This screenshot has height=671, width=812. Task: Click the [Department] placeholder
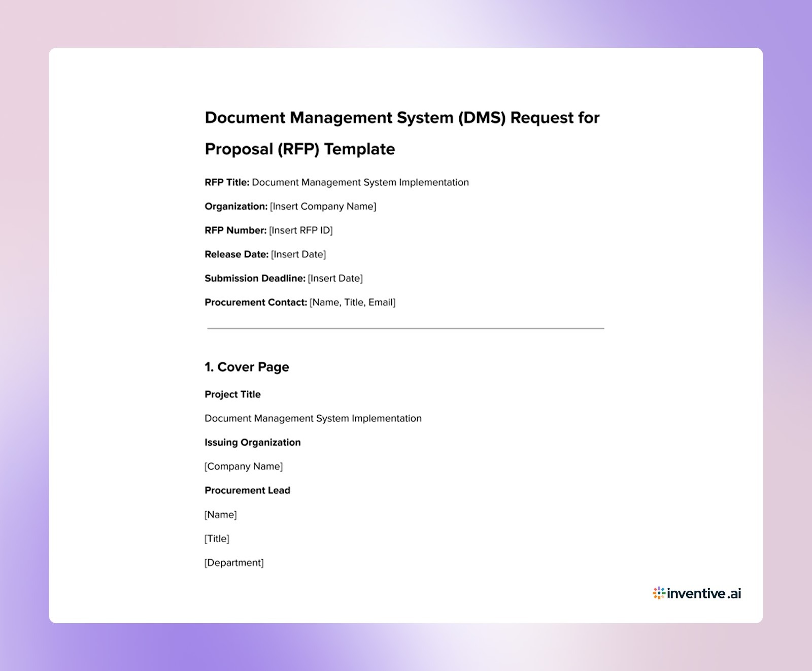point(233,562)
